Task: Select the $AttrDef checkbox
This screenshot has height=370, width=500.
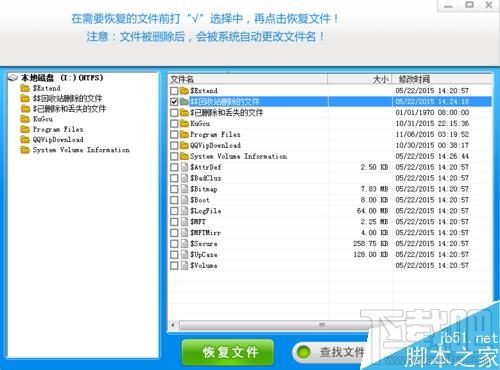Action: (x=174, y=167)
